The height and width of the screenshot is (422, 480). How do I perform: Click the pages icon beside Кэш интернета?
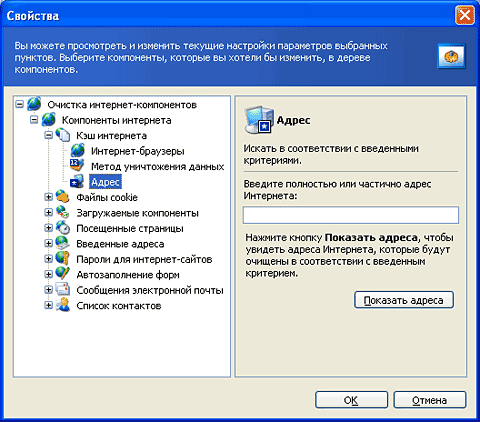coord(63,135)
